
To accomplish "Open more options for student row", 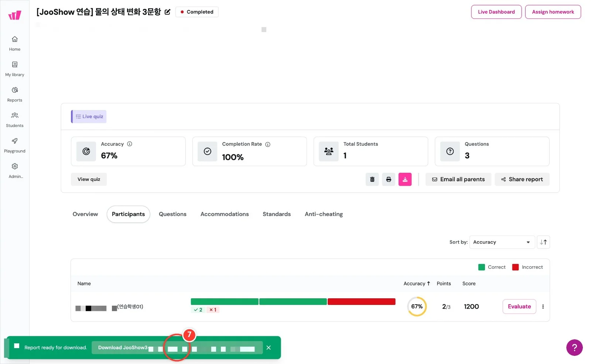I will point(543,306).
